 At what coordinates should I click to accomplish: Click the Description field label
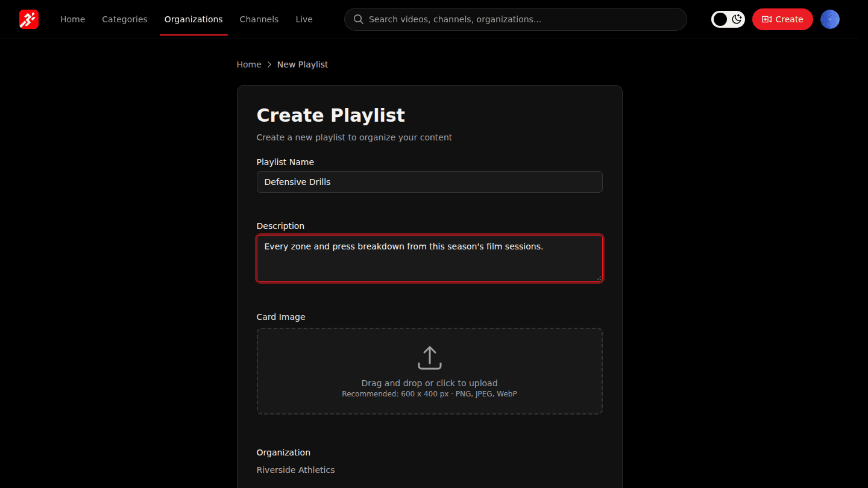280,226
